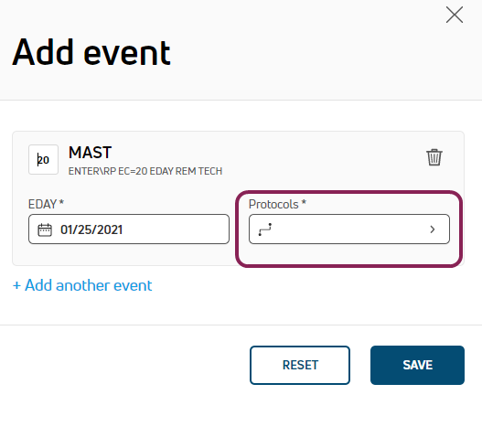Viewport: 482px width, 448px height.
Task: Focus the event code box showing 20
Action: (43, 159)
